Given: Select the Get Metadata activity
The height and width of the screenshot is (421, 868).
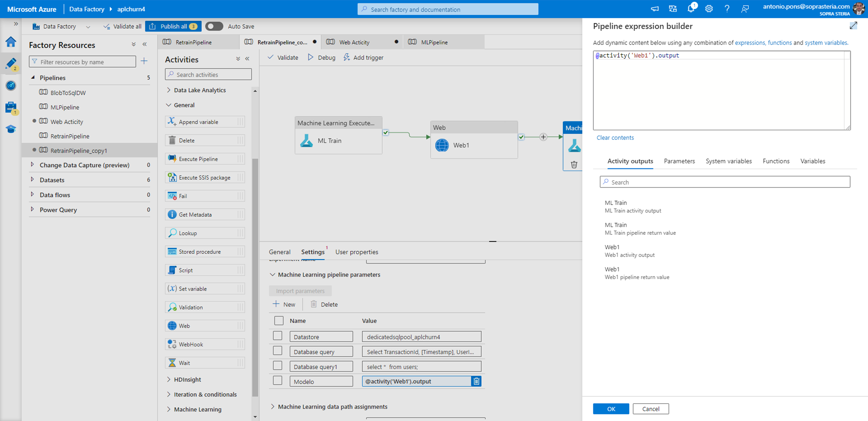Looking at the screenshot, I should pyautogui.click(x=205, y=214).
